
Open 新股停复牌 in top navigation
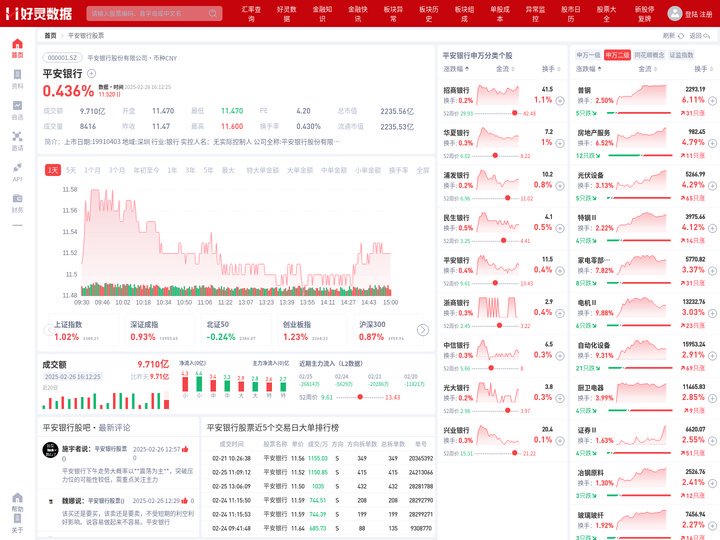(644, 14)
